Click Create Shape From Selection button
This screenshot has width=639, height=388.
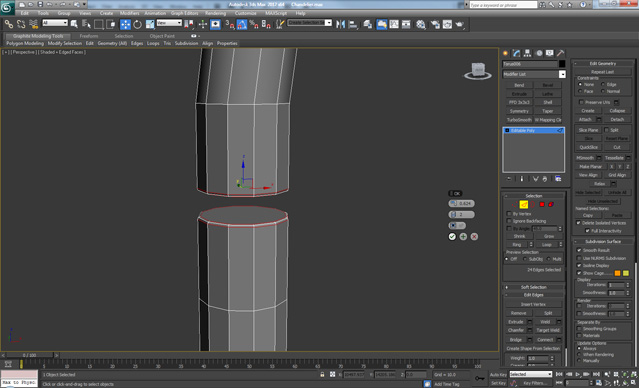(533, 348)
